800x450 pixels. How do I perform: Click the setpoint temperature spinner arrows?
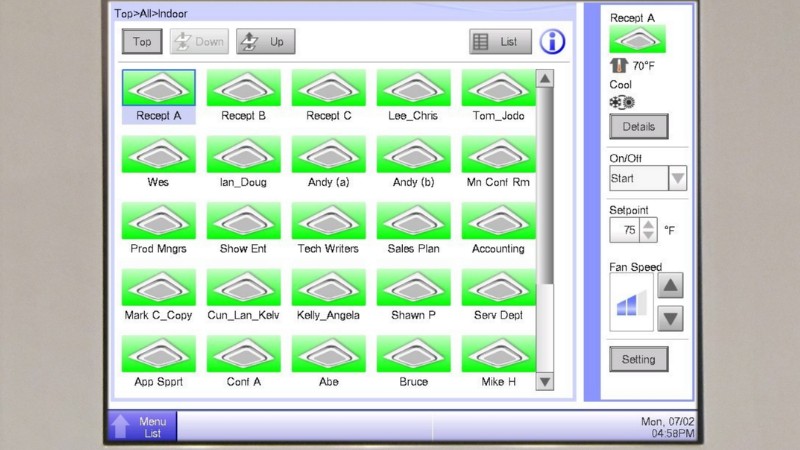click(649, 230)
